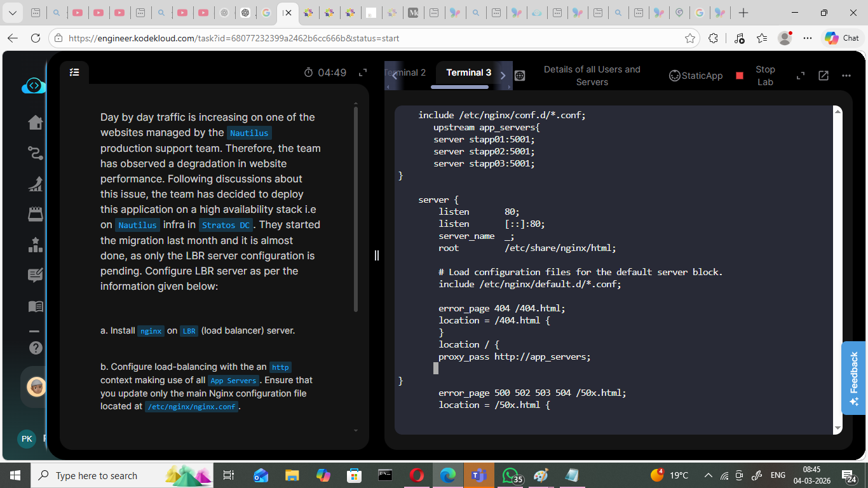The image size is (868, 488).
Task: Click the task list icon tab
Action: tap(74, 72)
